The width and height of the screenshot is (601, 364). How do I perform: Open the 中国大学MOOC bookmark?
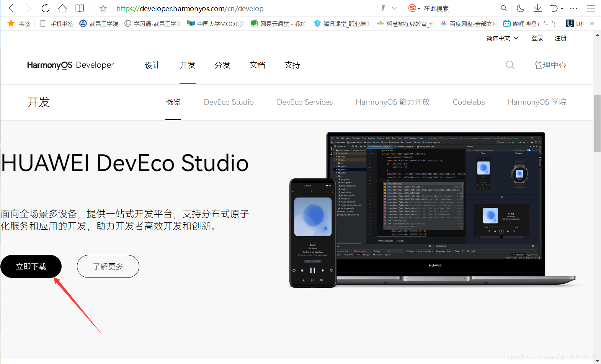pyautogui.click(x=216, y=24)
